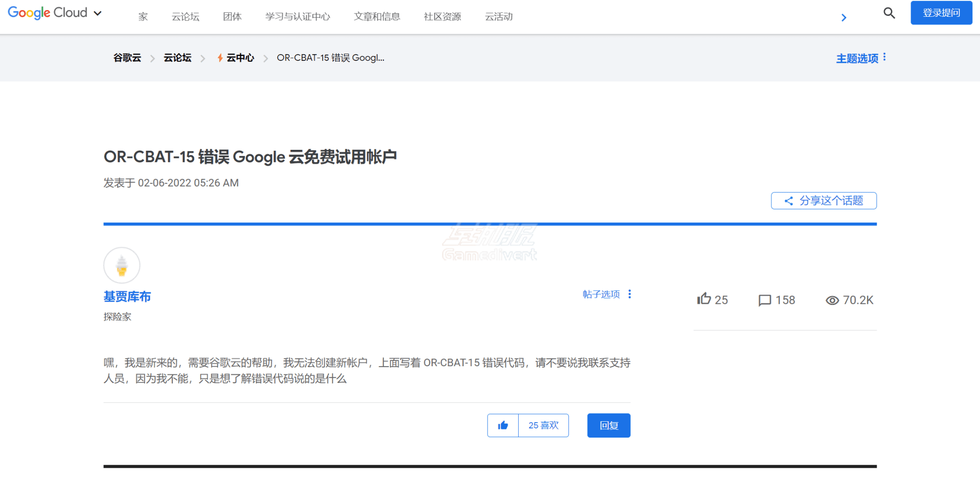This screenshot has height=483, width=980.
Task: Open the 主题选项 menu
Action: click(860, 58)
